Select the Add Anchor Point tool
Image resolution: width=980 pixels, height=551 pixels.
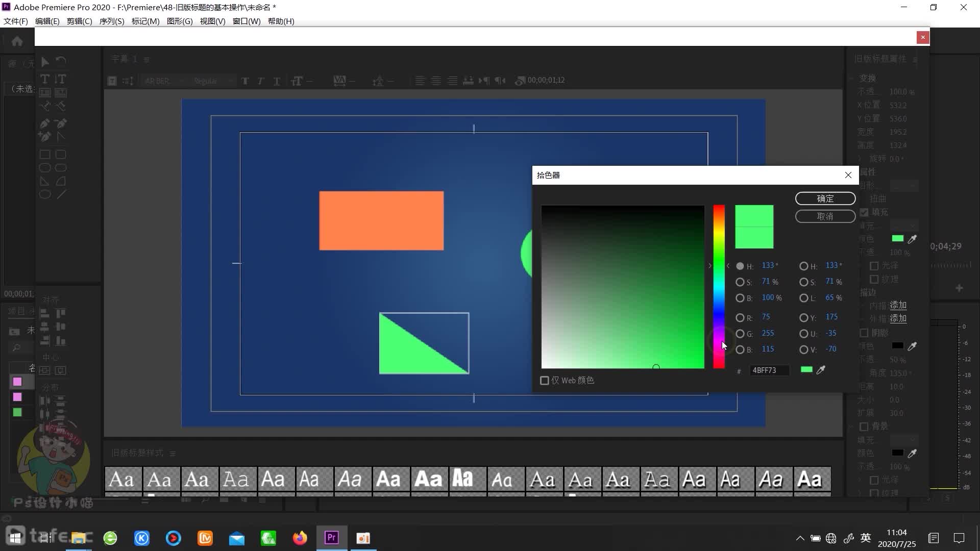[x=45, y=137]
